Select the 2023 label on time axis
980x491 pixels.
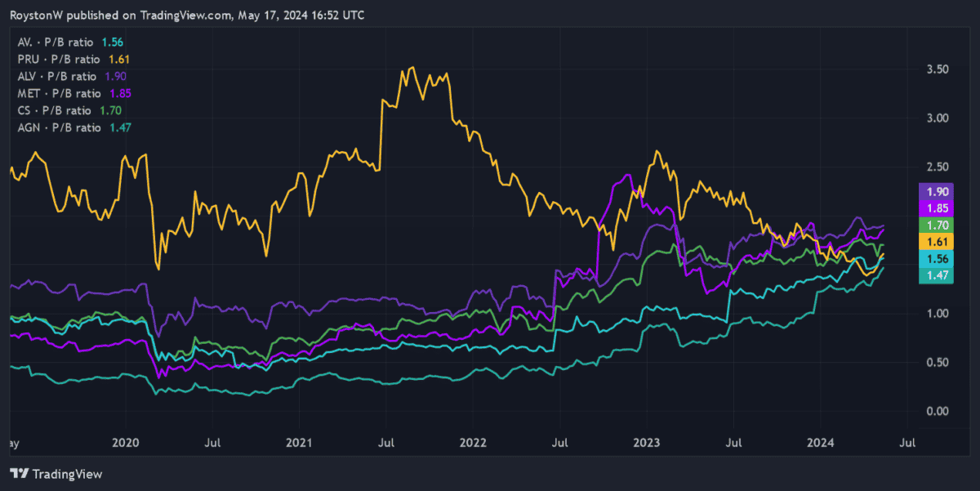click(x=646, y=443)
